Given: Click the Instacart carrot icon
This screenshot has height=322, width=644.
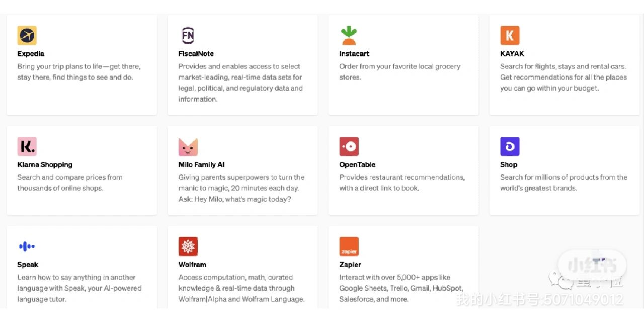Looking at the screenshot, I should [x=349, y=36].
